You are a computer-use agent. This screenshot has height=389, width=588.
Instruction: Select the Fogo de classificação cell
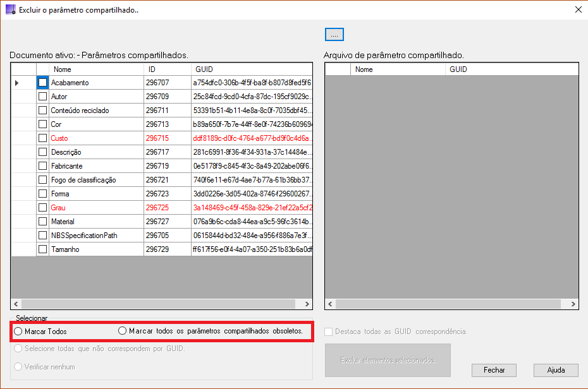click(x=96, y=179)
